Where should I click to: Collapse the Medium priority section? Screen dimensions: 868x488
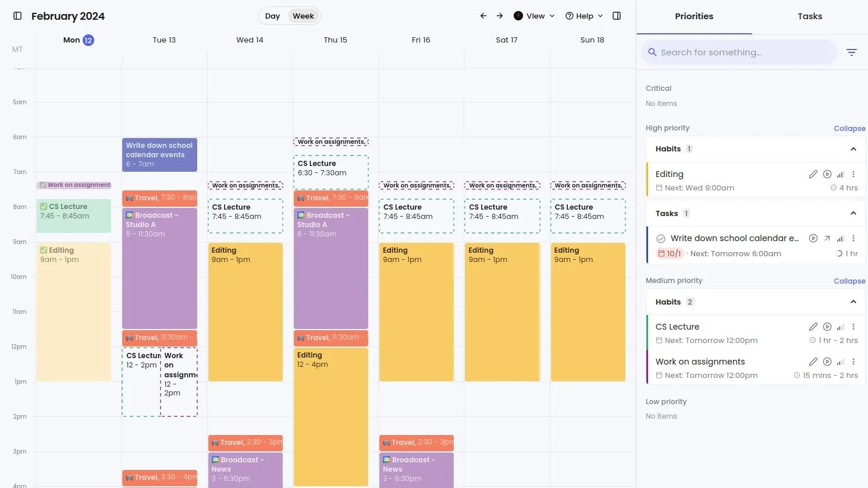[x=849, y=281]
